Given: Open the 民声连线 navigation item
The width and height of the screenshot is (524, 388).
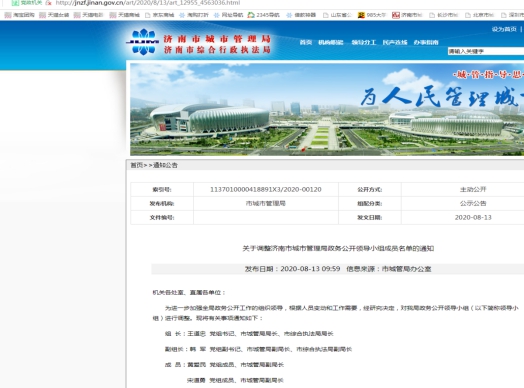Looking at the screenshot, I should [x=395, y=42].
